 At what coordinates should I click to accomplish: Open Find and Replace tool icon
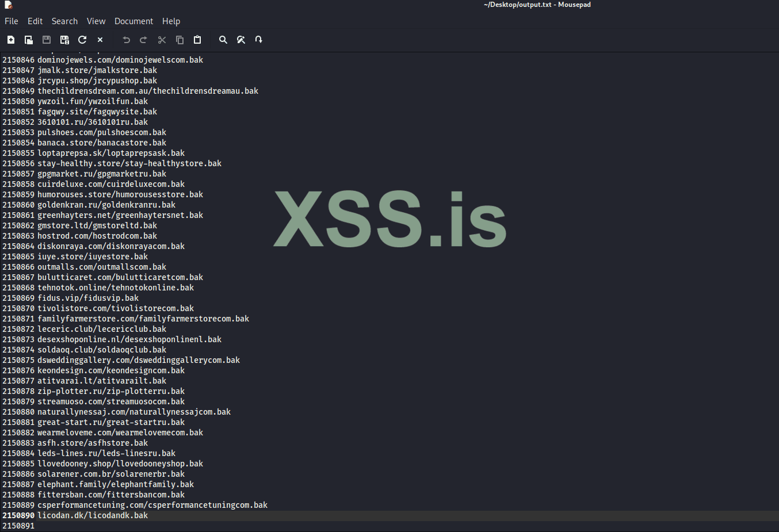241,40
